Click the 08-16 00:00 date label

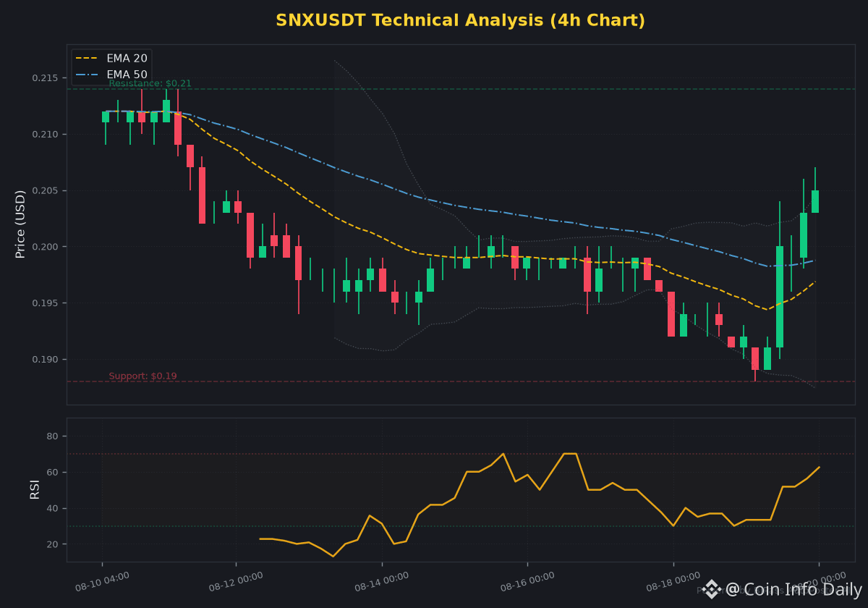tap(527, 582)
